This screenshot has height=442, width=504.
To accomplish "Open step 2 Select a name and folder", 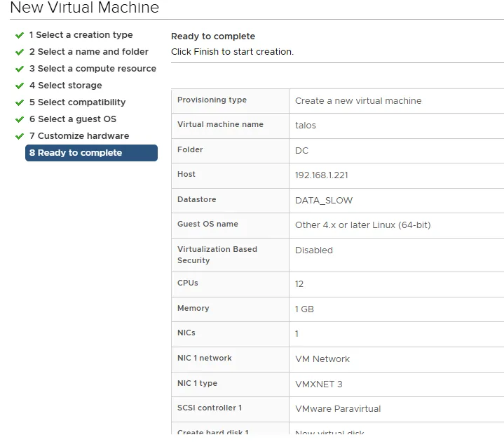I will pyautogui.click(x=88, y=52).
